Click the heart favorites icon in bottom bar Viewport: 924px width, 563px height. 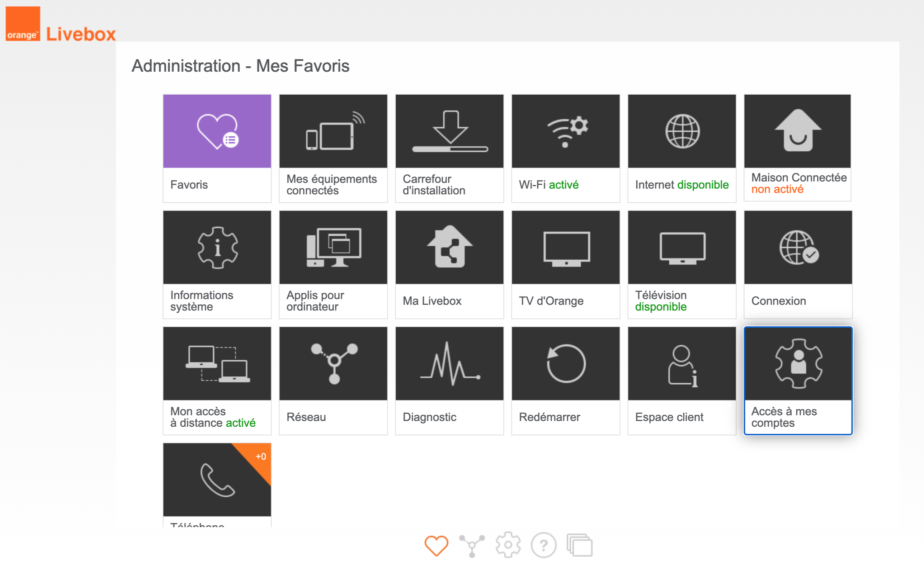tap(436, 545)
